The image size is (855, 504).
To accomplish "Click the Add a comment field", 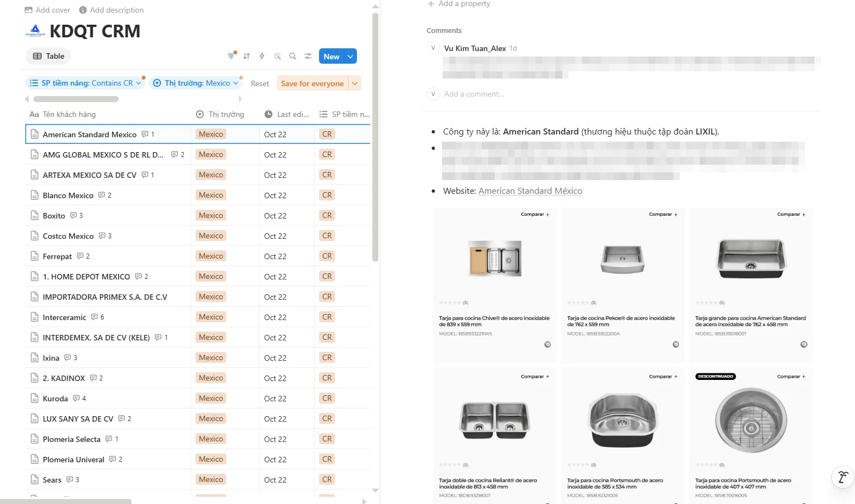I will (x=474, y=94).
